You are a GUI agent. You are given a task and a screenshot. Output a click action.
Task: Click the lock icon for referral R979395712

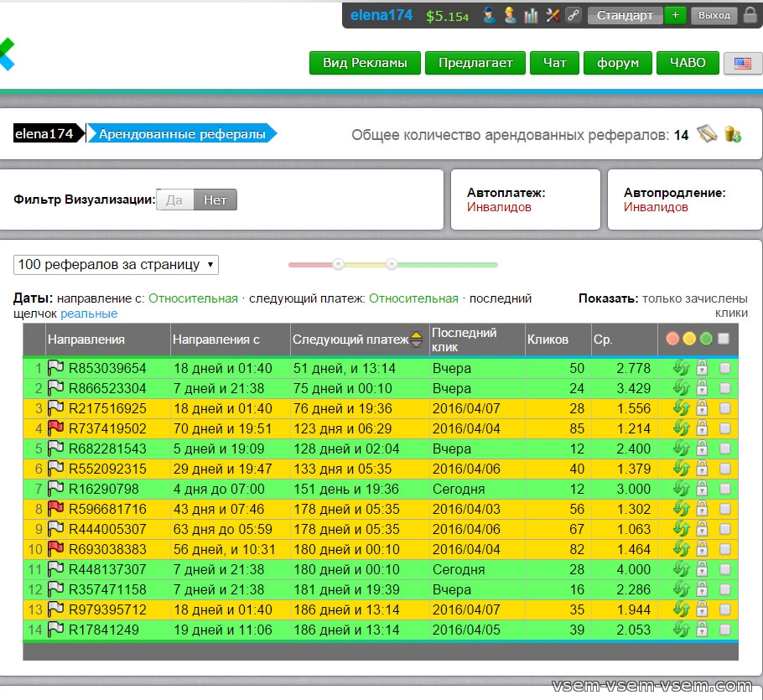702,609
